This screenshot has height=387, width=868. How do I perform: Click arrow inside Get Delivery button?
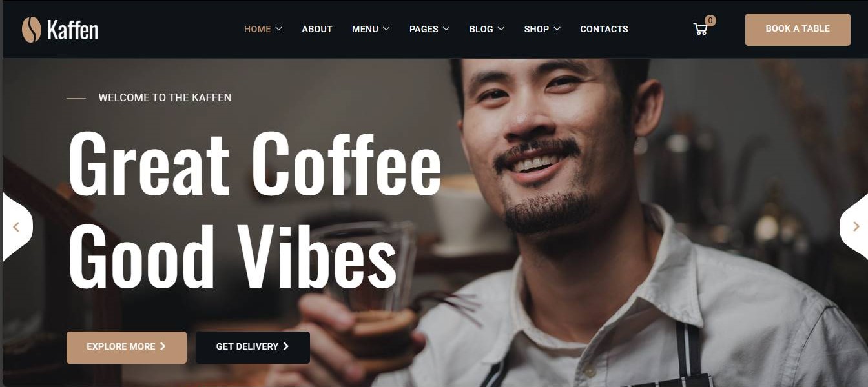(x=286, y=346)
